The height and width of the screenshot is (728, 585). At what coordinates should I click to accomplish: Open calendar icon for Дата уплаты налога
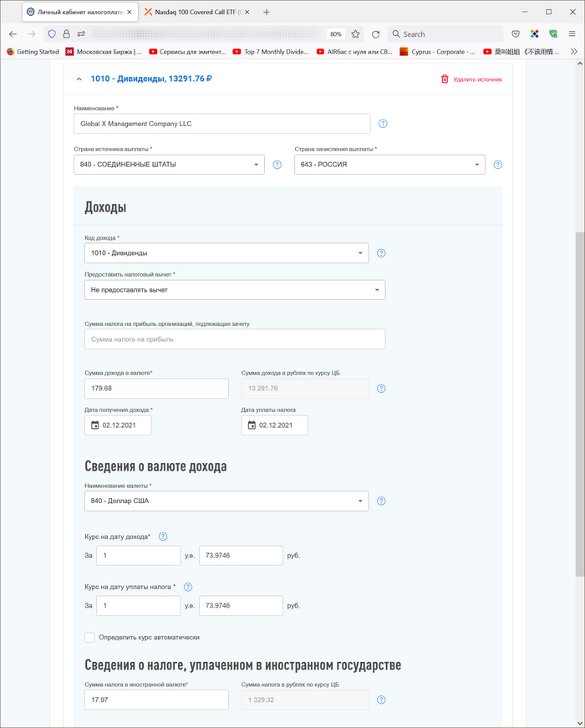[252, 425]
